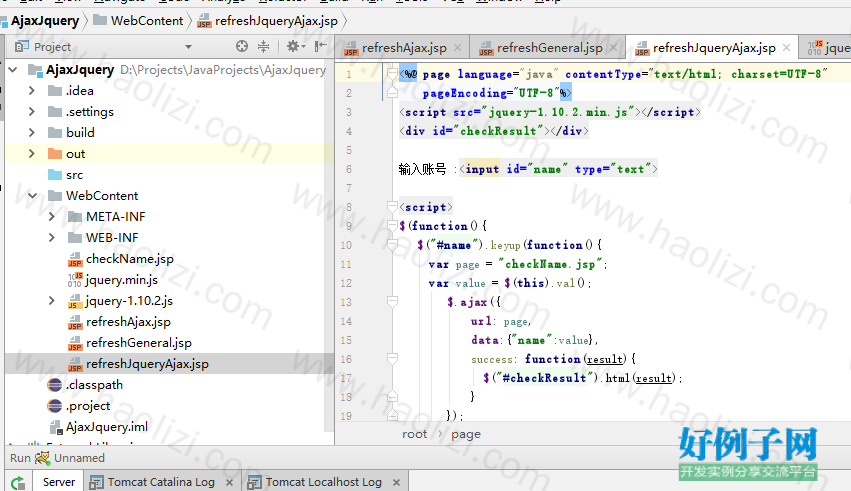Click AjaxJquery in the navigation breadcrumb
Viewport: 851px width, 491px height.
pos(45,21)
